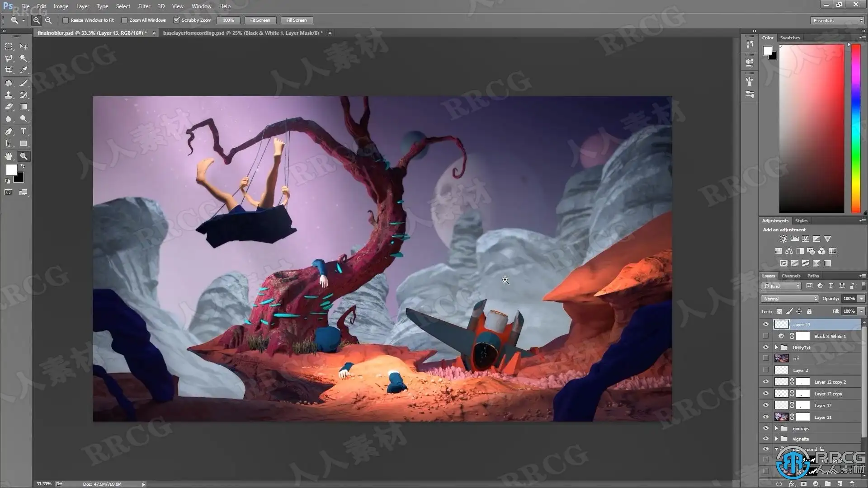Select the Crop tool
This screenshot has width=868, height=488.
9,70
